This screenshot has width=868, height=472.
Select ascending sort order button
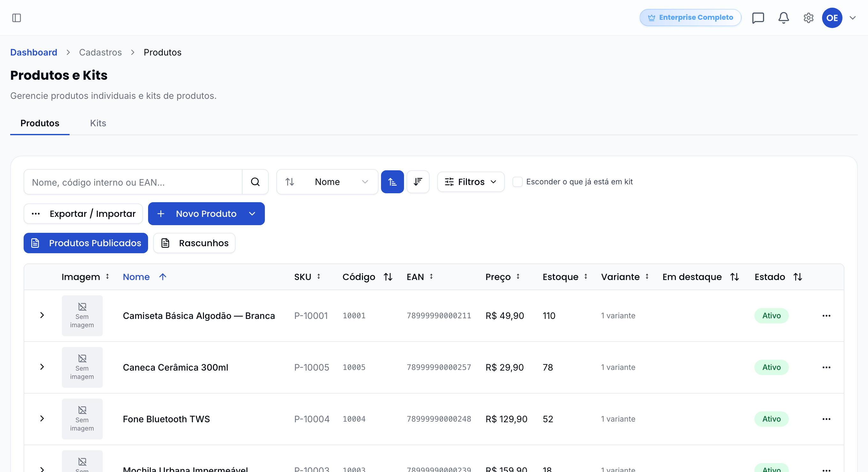[x=392, y=182]
